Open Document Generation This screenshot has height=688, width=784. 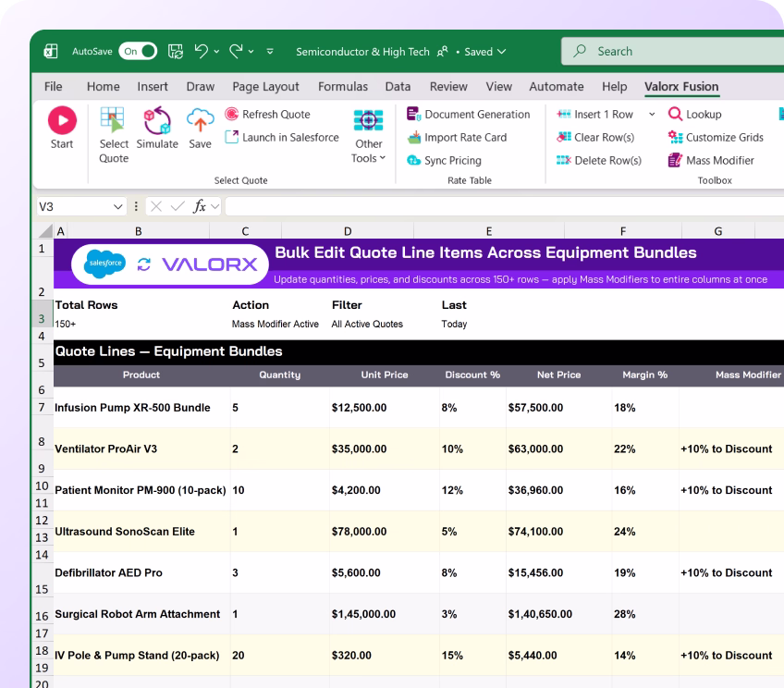tap(469, 115)
